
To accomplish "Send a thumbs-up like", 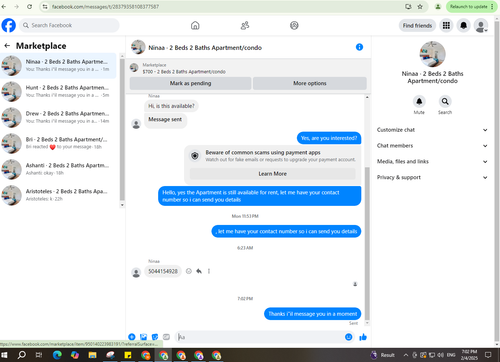I will 363,337.
